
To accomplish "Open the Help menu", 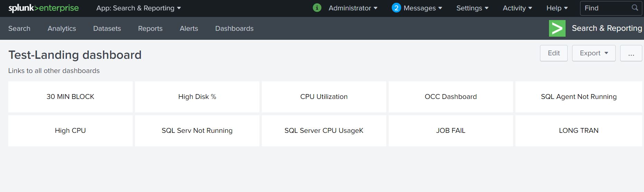I will tap(557, 8).
